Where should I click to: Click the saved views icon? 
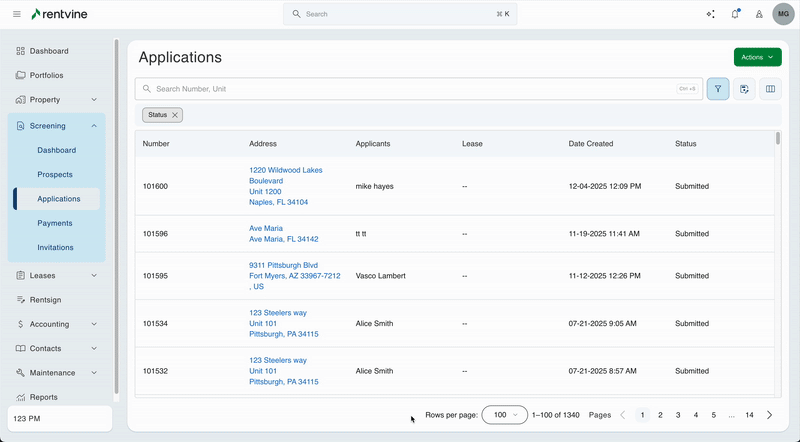[x=744, y=89]
